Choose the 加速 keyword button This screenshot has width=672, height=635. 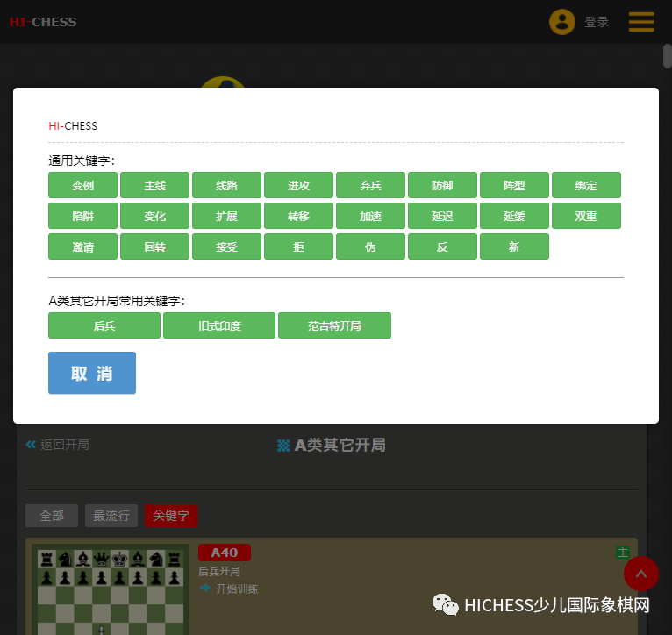371,216
